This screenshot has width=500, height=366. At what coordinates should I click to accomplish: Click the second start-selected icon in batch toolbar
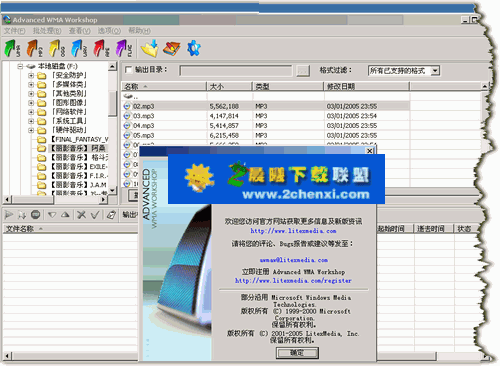pos(22,215)
